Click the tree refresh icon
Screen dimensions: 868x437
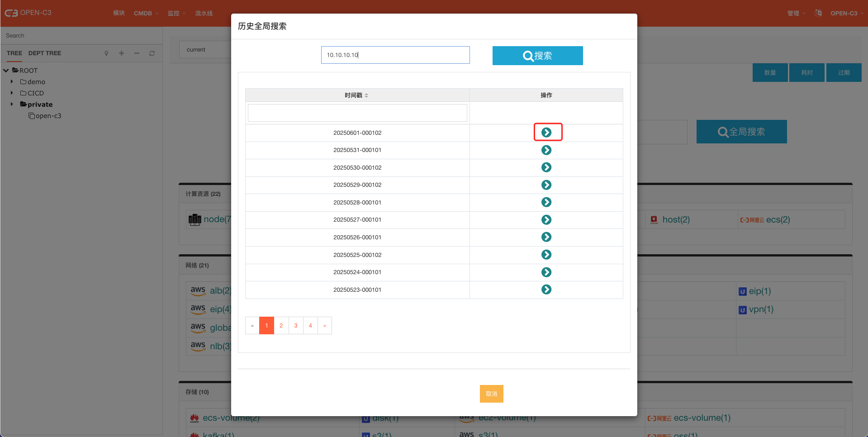[152, 53]
